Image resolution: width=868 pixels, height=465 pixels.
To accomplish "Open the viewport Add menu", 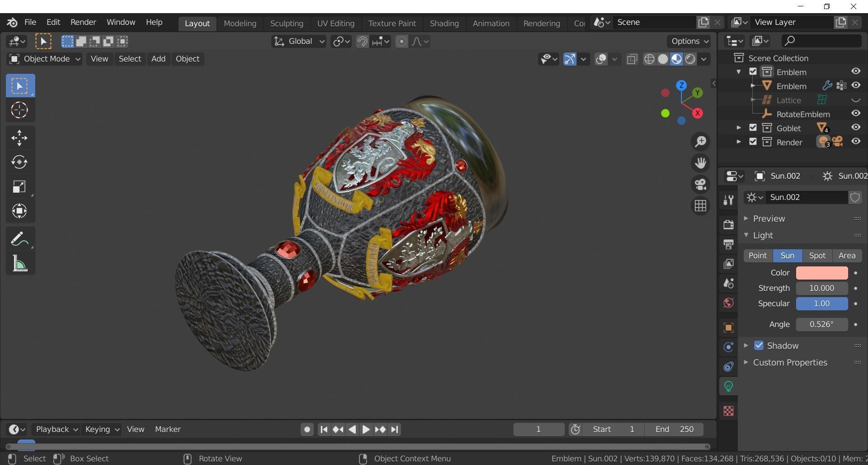I will pyautogui.click(x=158, y=59).
